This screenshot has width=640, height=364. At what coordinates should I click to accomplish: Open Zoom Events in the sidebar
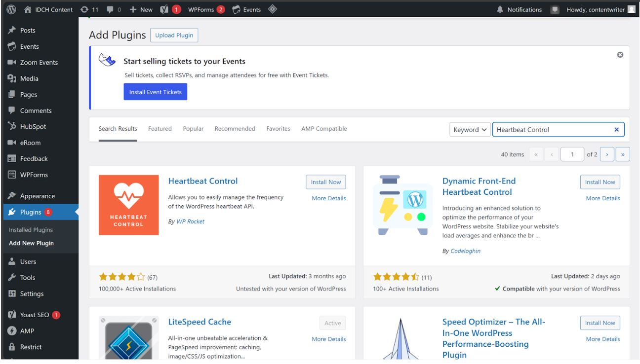tap(39, 62)
